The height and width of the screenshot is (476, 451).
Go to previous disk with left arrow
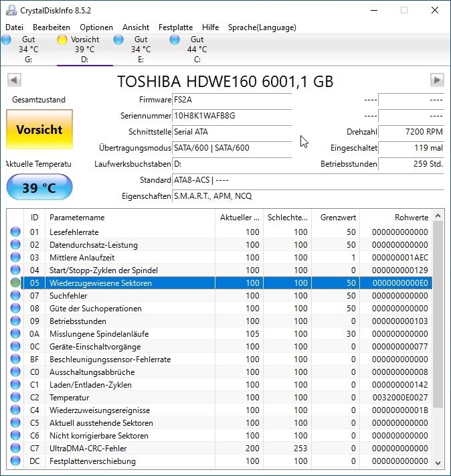[x=14, y=80]
